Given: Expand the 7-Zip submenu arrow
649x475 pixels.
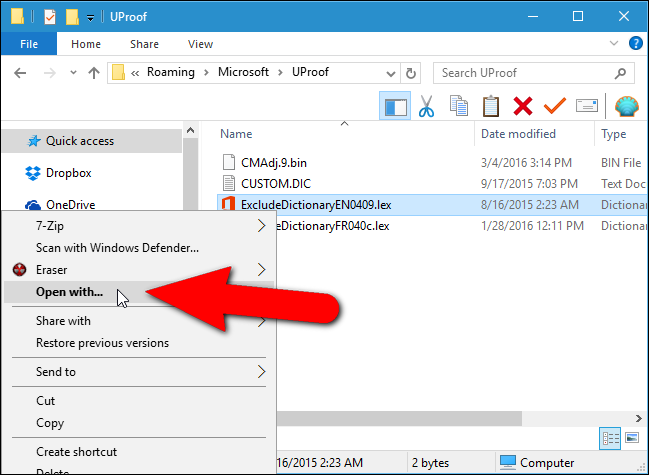Looking at the screenshot, I should 261,226.
